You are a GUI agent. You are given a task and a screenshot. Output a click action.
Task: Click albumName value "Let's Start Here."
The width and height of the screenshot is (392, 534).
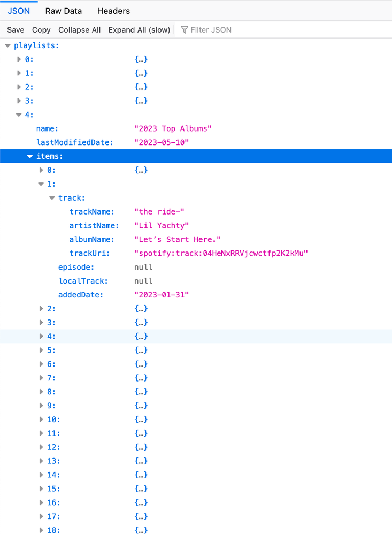pos(178,239)
